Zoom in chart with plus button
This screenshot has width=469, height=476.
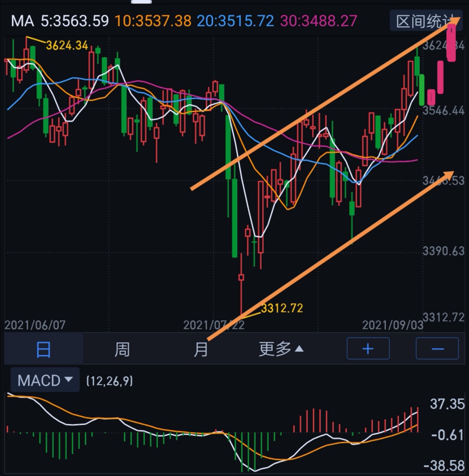tap(368, 348)
